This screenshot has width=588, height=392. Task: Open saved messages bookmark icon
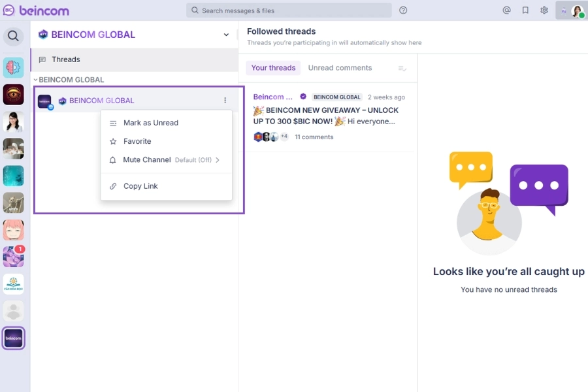pyautogui.click(x=525, y=10)
